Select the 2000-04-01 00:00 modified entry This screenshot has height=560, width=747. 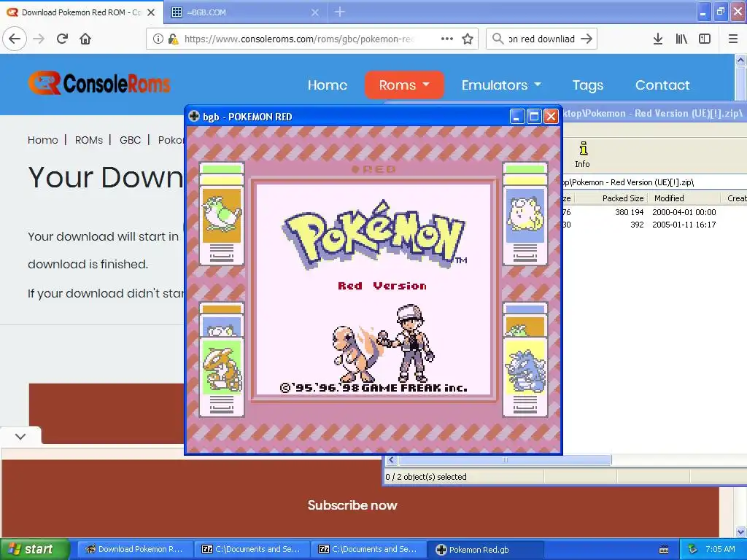[x=684, y=212]
